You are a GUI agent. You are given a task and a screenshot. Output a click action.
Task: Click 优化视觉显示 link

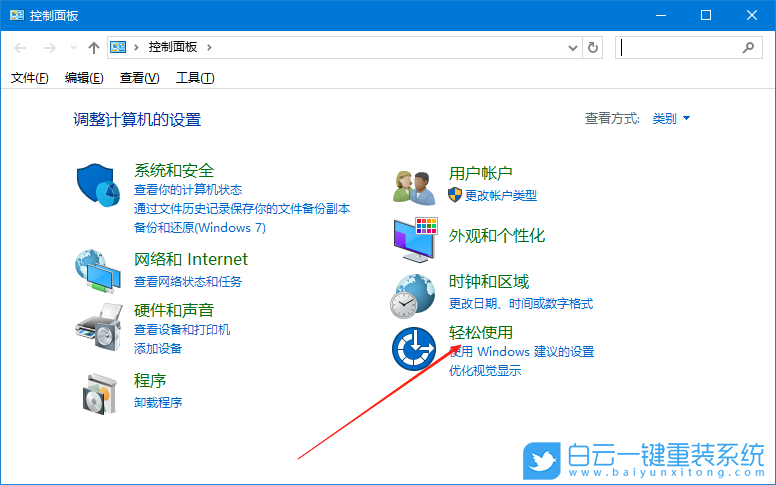tap(485, 371)
